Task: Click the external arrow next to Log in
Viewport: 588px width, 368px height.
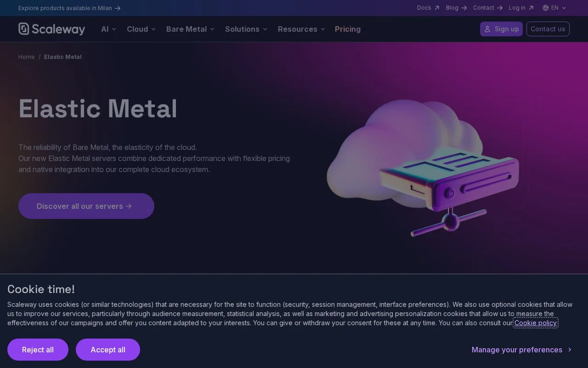Action: point(531,8)
